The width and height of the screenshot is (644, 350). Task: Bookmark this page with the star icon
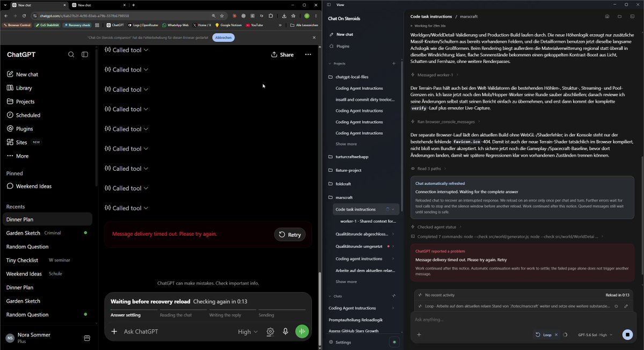(222, 16)
